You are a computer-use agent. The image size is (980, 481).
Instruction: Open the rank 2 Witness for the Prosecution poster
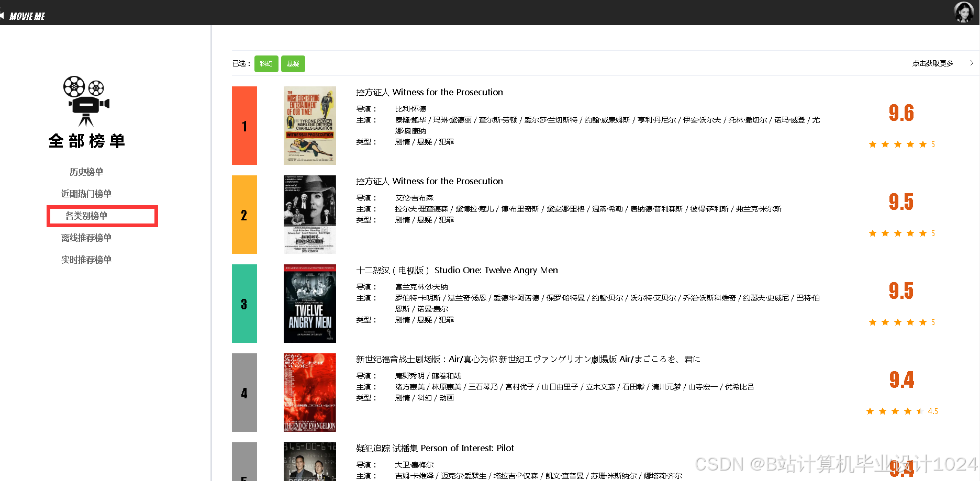(310, 215)
